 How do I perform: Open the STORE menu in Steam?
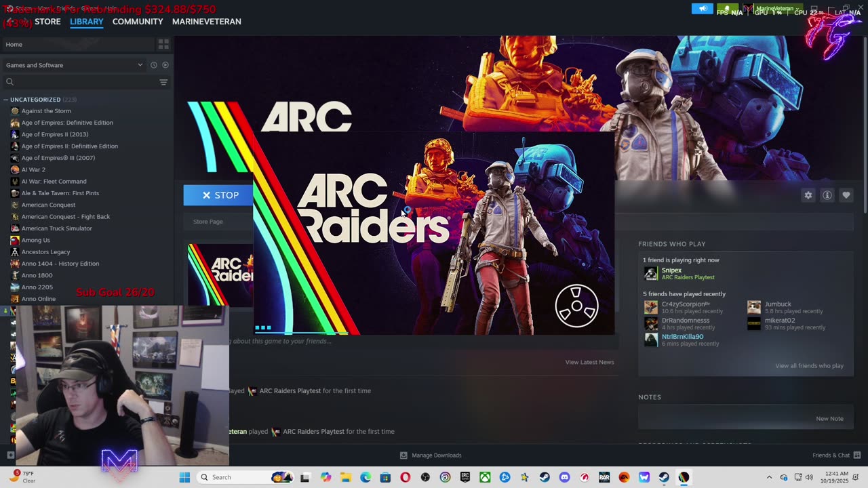(47, 22)
